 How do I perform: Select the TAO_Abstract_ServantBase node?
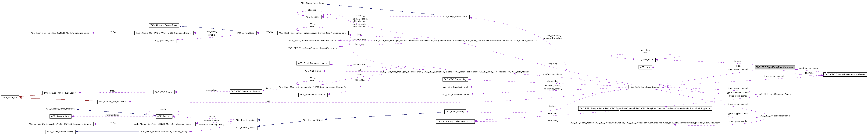[x=164, y=26]
